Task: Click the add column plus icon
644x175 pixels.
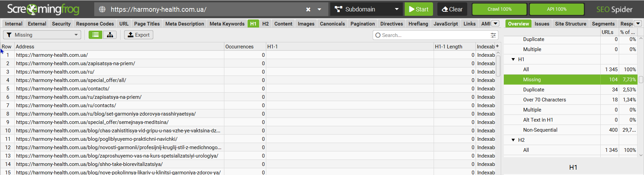Action: click(497, 46)
